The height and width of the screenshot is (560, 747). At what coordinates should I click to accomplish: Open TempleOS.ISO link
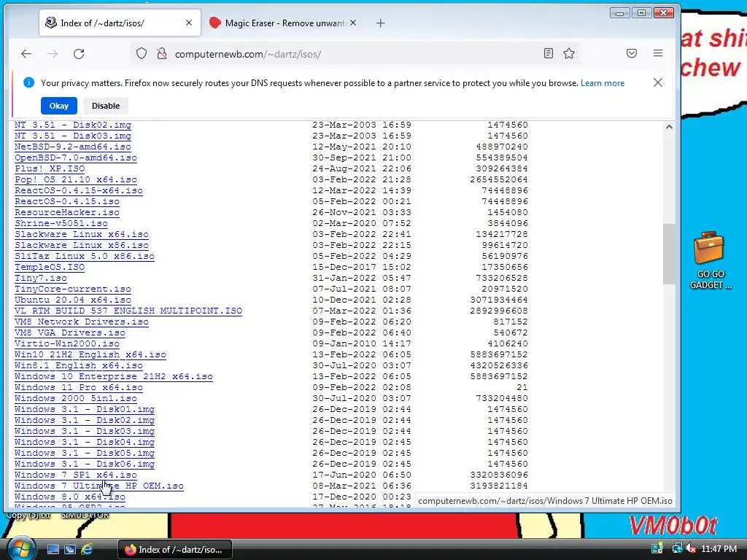[50, 267]
